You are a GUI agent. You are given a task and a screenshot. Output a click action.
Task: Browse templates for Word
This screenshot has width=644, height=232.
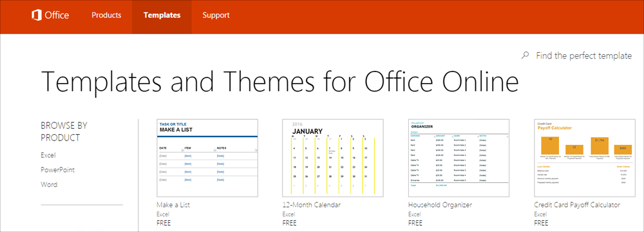[x=49, y=184]
